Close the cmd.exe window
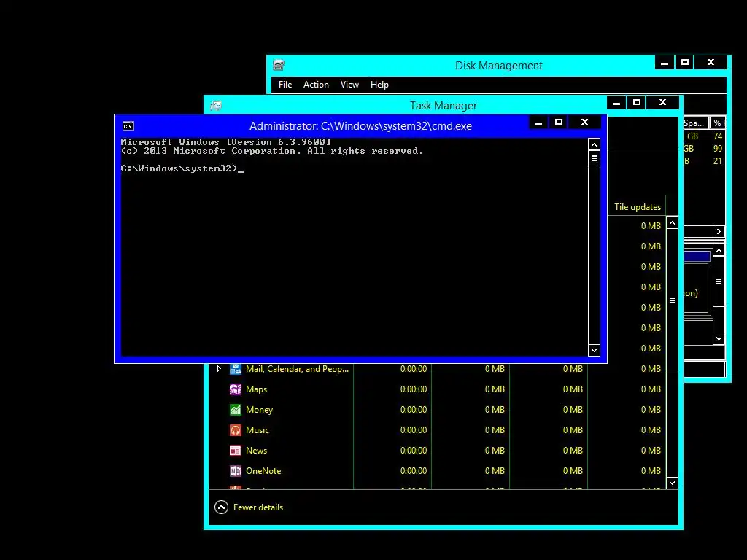 point(585,122)
